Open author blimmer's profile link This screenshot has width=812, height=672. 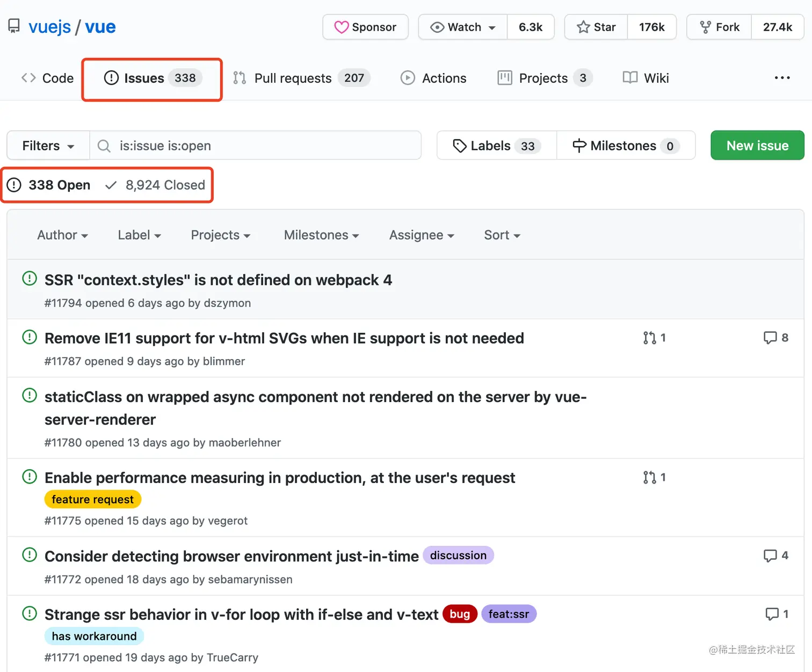tap(224, 362)
